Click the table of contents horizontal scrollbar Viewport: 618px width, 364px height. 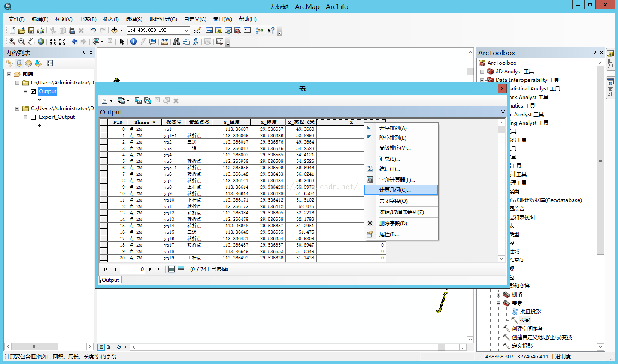(49, 346)
